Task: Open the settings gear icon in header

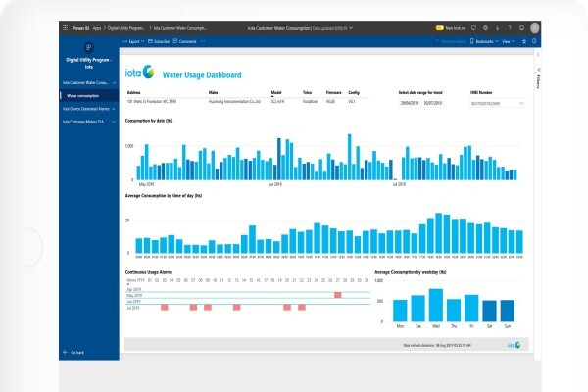Action: [x=486, y=28]
